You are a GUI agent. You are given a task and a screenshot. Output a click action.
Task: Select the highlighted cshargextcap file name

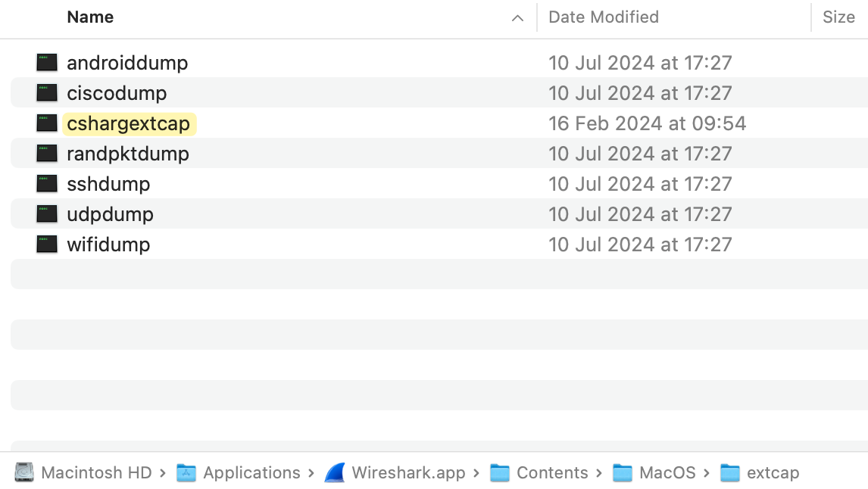129,123
